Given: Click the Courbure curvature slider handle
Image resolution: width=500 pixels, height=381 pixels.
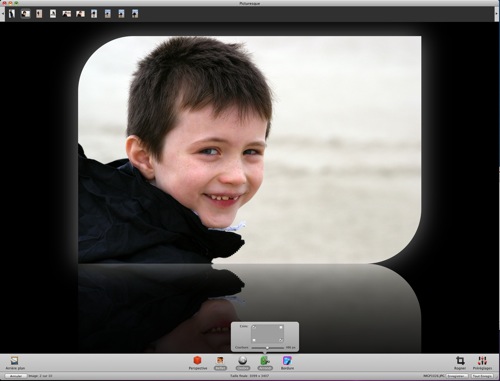Looking at the screenshot, I should pos(267,348).
